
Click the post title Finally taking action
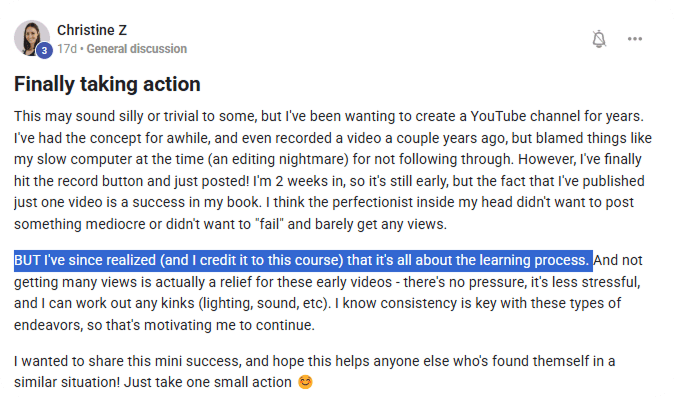(107, 84)
